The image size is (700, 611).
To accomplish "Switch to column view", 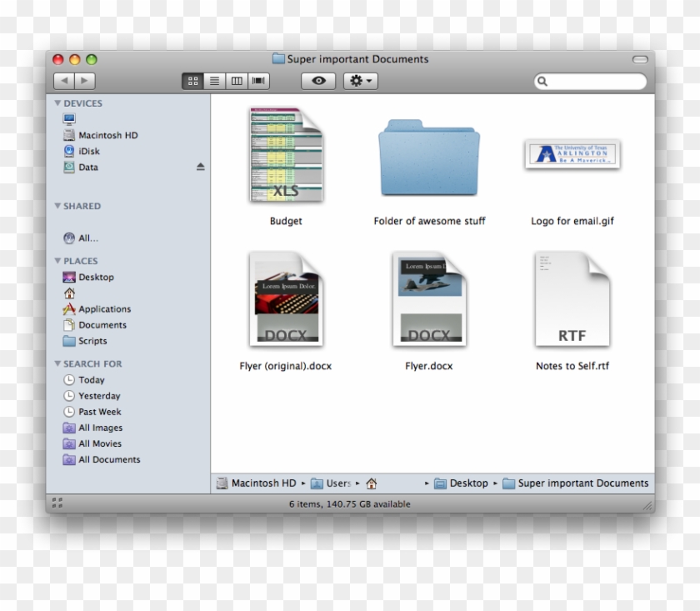I will 237,80.
